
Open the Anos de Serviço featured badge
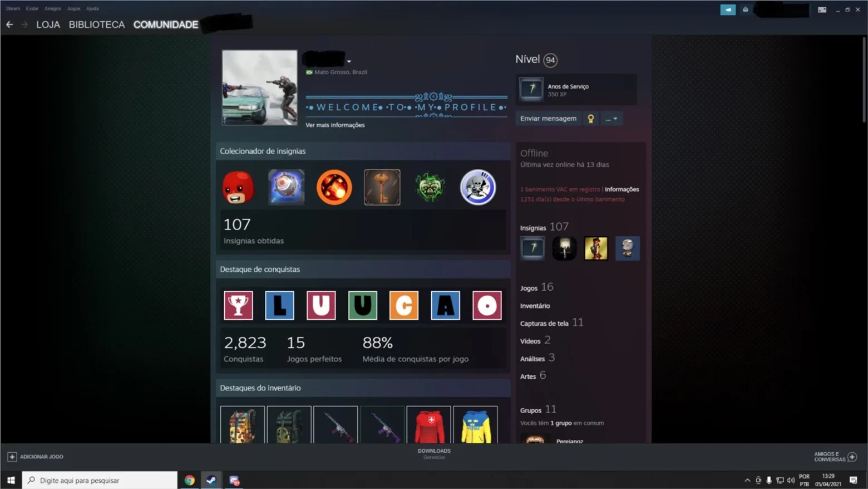[x=576, y=89]
